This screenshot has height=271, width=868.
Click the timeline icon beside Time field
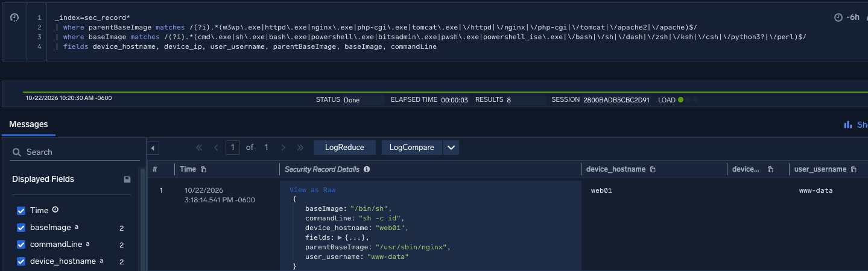(55, 210)
